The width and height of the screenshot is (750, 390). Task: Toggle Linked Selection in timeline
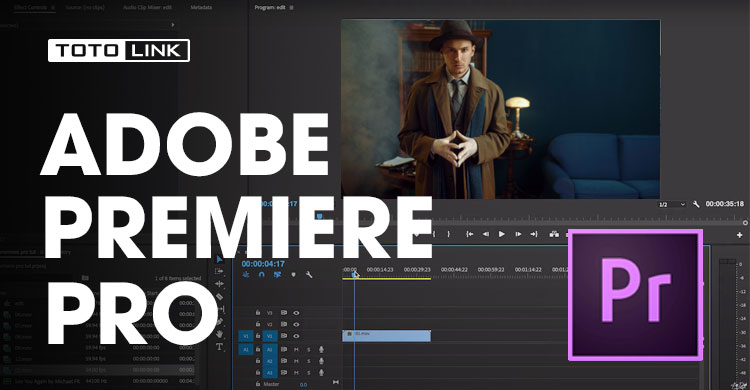pyautogui.click(x=277, y=275)
